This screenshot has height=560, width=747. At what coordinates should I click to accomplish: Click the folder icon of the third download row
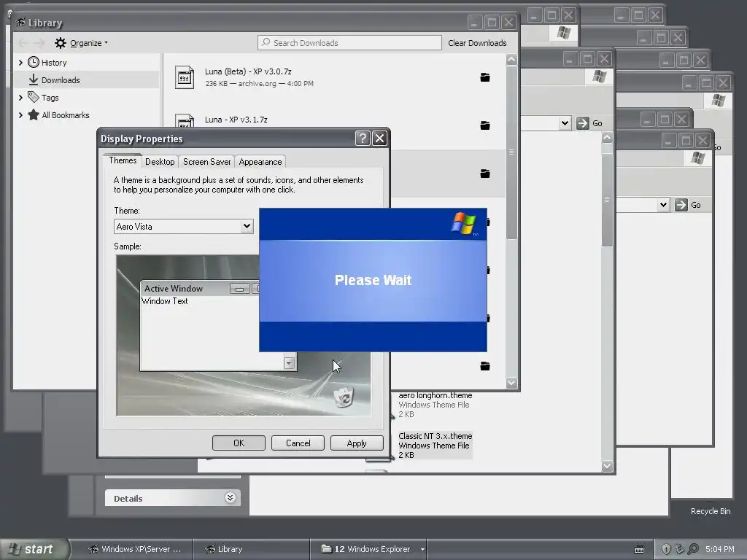(485, 174)
